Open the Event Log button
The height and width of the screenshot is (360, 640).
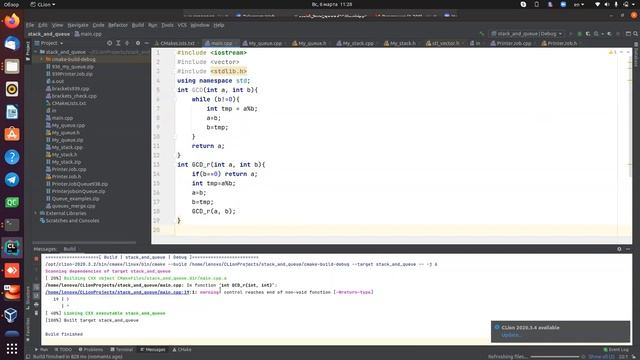click(616, 349)
